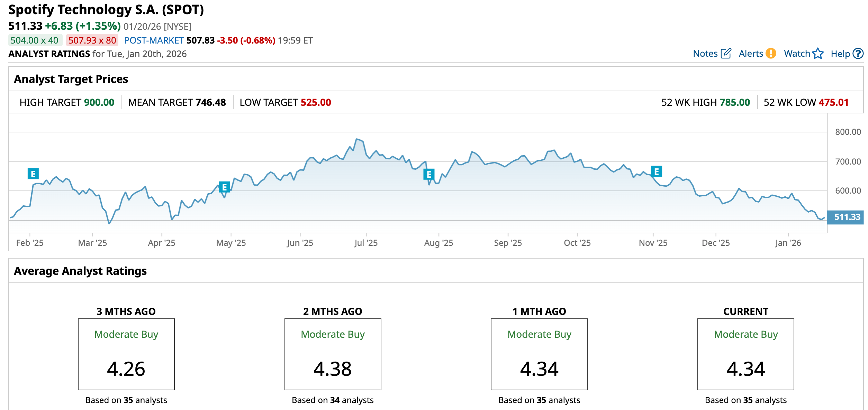Open the Notes link
Screen dimensions: 868x410
pyautogui.click(x=705, y=54)
